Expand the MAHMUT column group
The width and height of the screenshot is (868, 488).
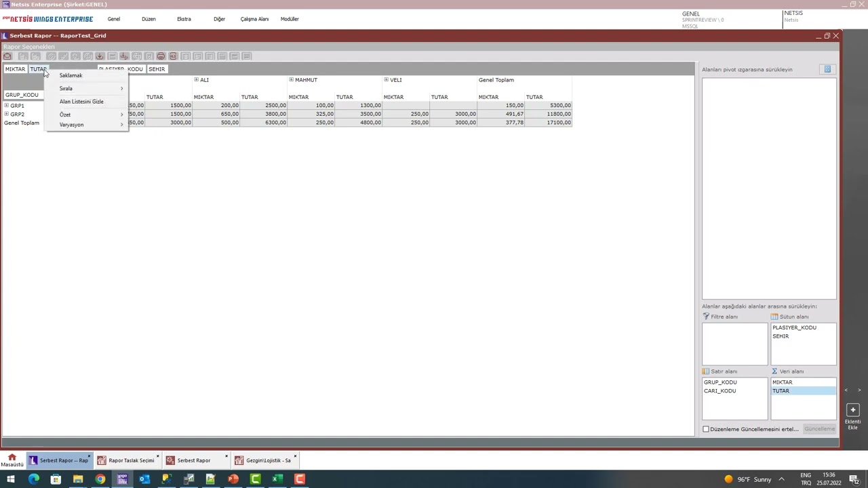tap(292, 79)
